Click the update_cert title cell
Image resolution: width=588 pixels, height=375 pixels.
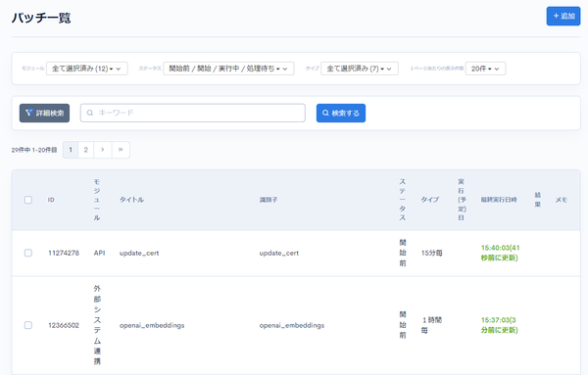[x=139, y=253]
